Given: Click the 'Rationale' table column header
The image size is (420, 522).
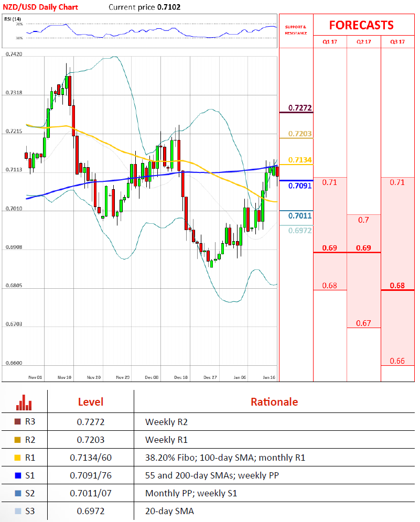Looking at the screenshot, I should point(274,402).
